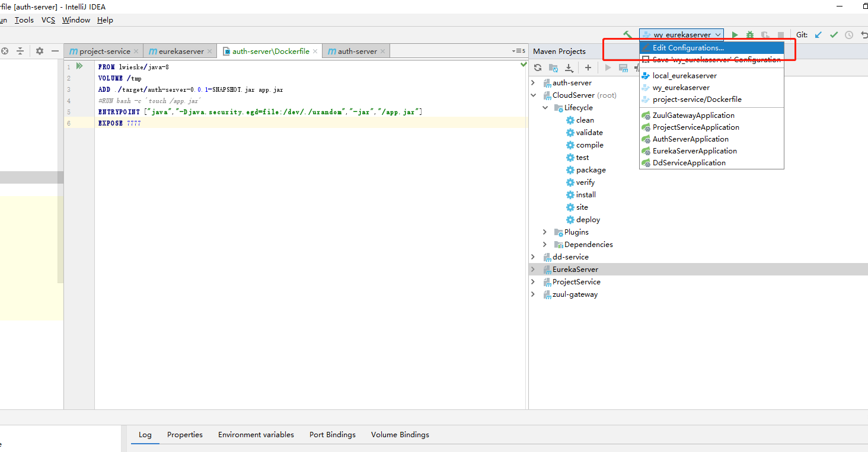Screen dimensions: 868x452
Task: Select AuthServerApplication in configuration list
Action: (711, 139)
